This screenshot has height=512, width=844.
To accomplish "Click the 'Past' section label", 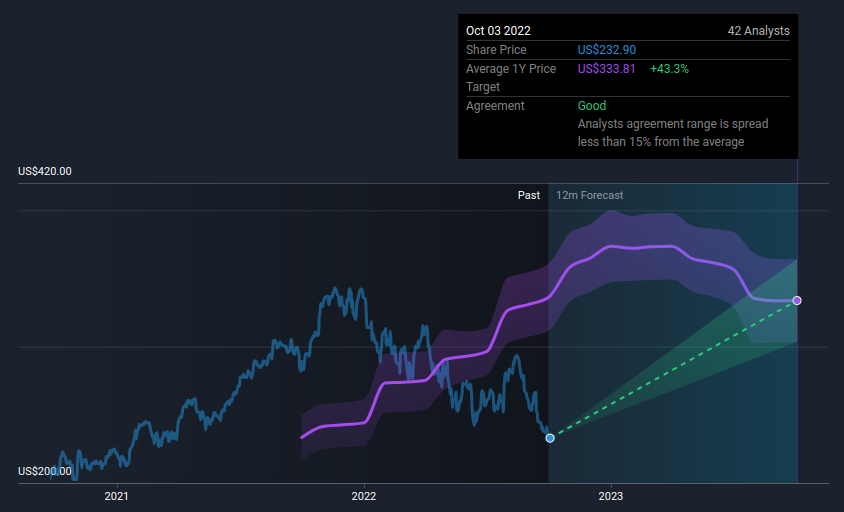I will click(529, 195).
